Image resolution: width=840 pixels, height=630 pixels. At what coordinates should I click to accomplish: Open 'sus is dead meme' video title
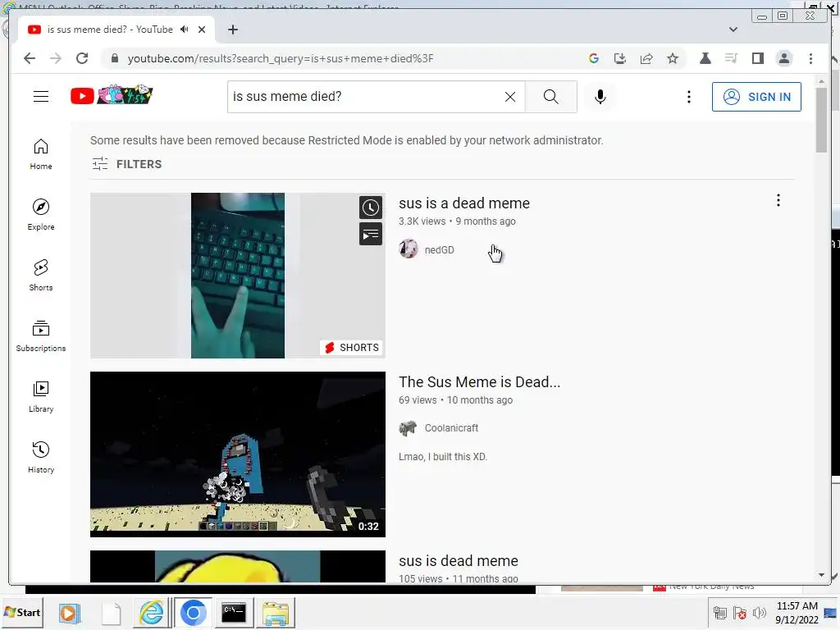coord(458,561)
